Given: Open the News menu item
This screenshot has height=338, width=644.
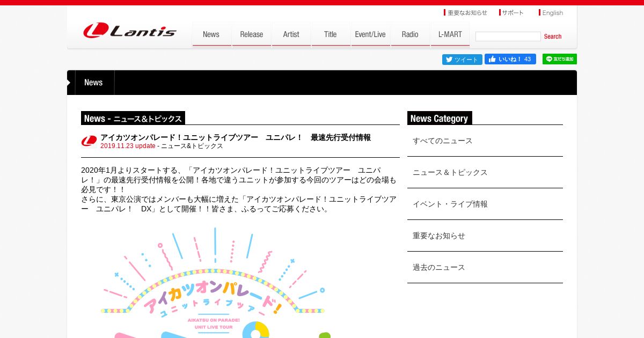Looking at the screenshot, I should (x=211, y=34).
